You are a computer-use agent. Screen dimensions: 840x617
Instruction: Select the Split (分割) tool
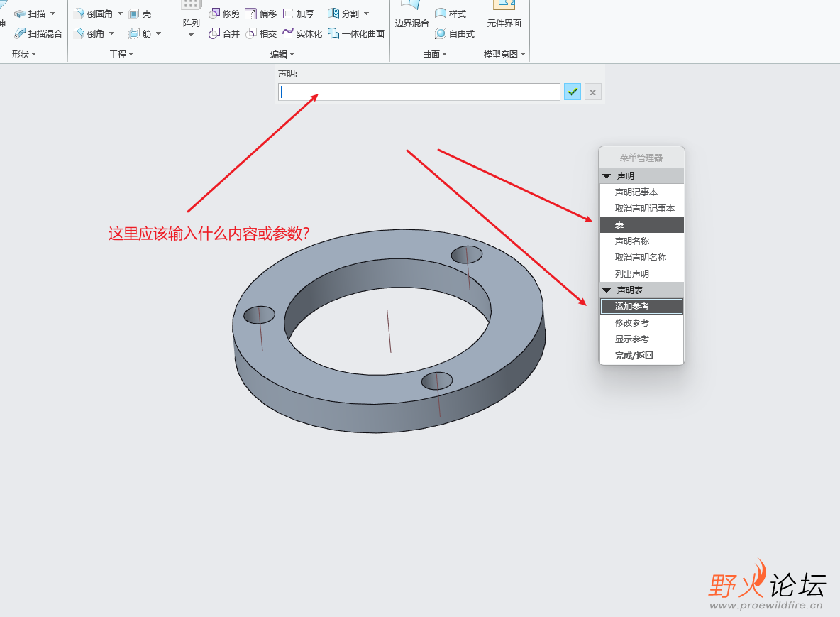coord(343,13)
